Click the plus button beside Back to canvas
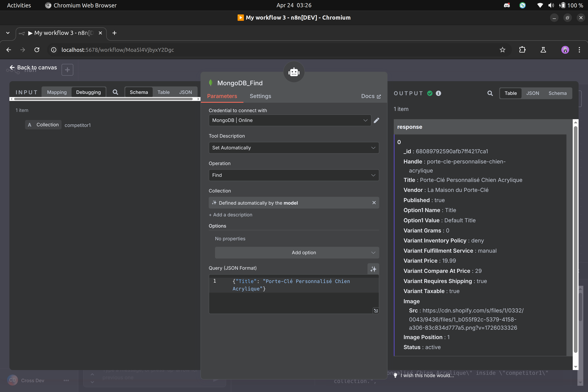This screenshot has width=588, height=392. [x=67, y=70]
